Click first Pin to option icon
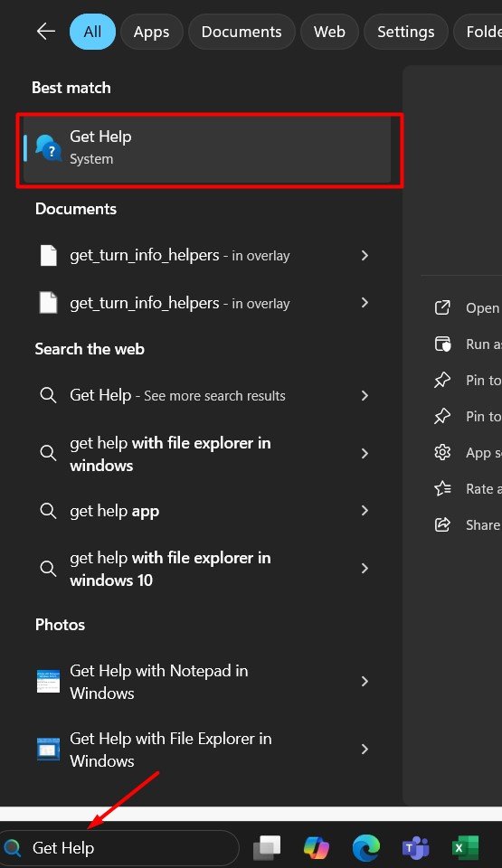Image resolution: width=502 pixels, height=868 pixels. click(x=442, y=380)
